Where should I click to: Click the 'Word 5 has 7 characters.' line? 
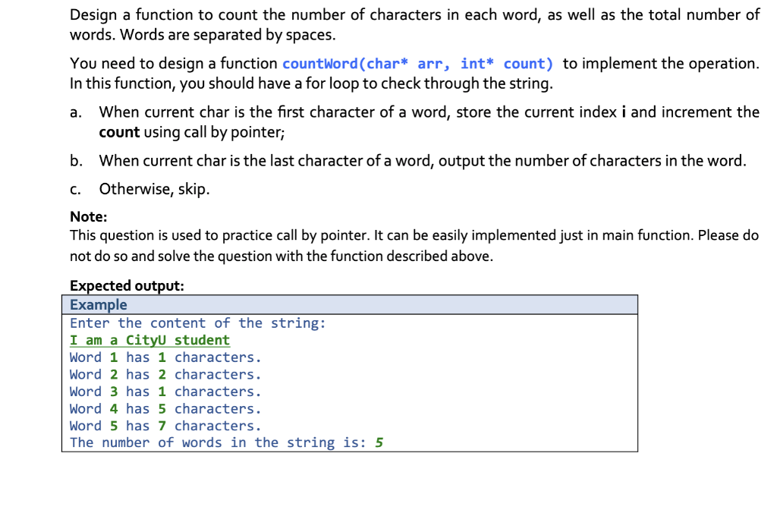(165, 426)
